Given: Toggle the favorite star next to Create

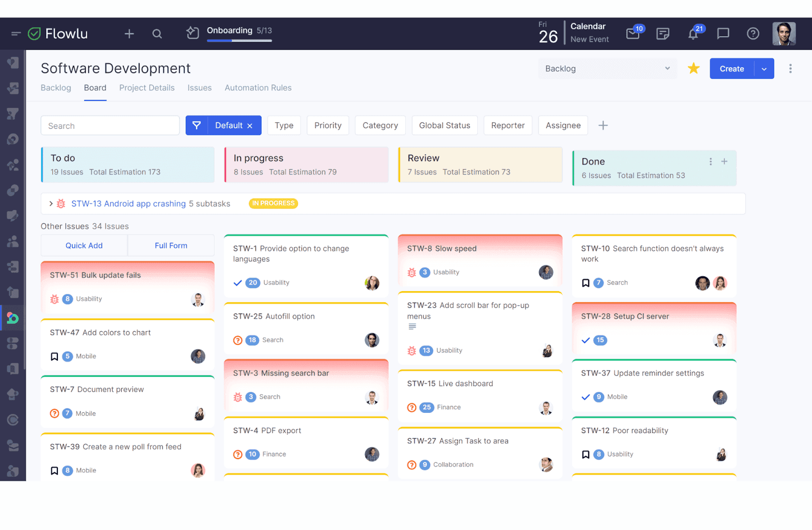Looking at the screenshot, I should (x=693, y=68).
